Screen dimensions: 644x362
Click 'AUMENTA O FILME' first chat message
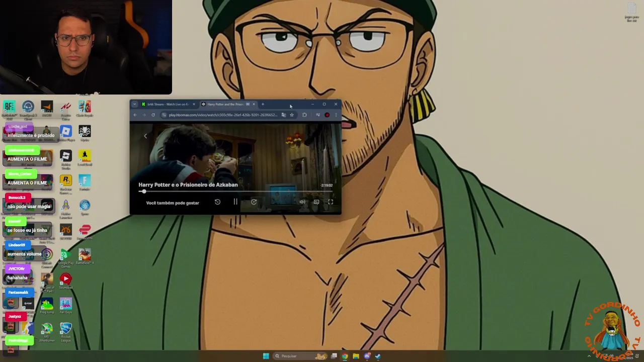(x=27, y=159)
